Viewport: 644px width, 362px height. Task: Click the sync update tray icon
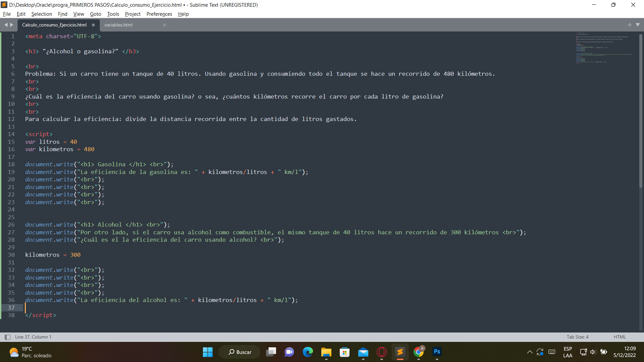click(x=540, y=352)
